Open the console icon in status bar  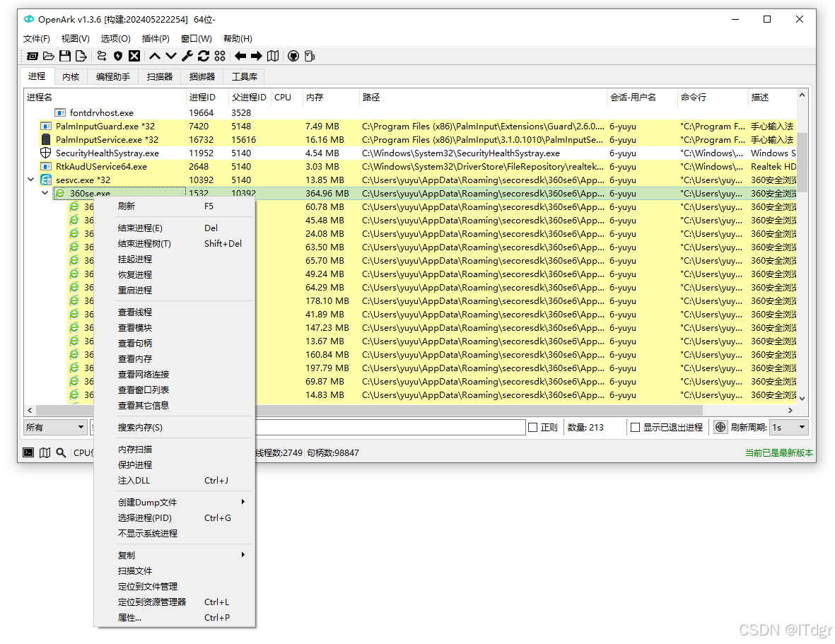[x=28, y=452]
